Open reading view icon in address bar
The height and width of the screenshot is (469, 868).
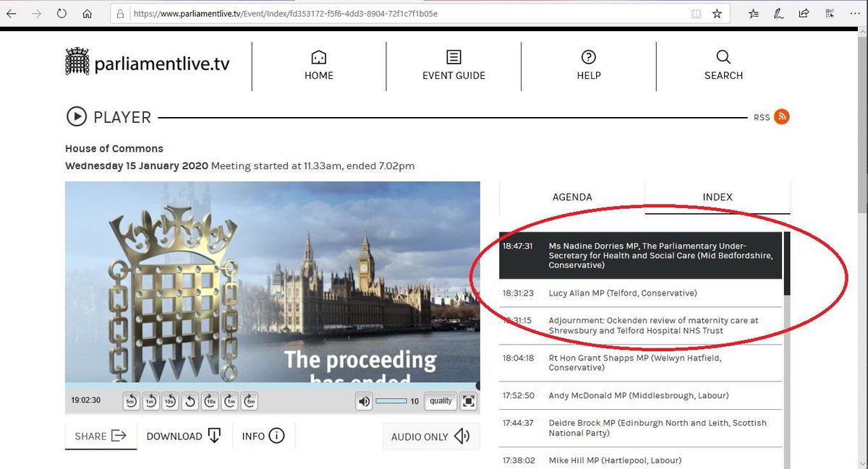(x=696, y=13)
